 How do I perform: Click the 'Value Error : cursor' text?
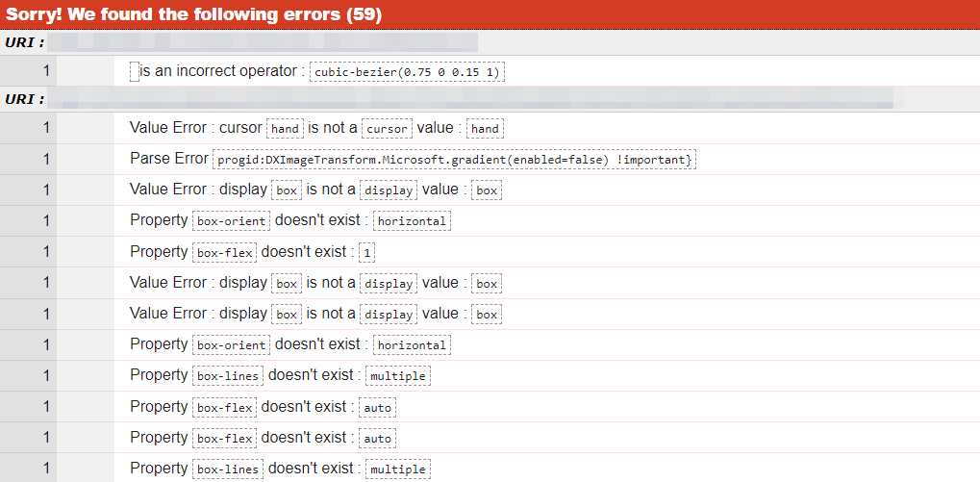coord(195,128)
